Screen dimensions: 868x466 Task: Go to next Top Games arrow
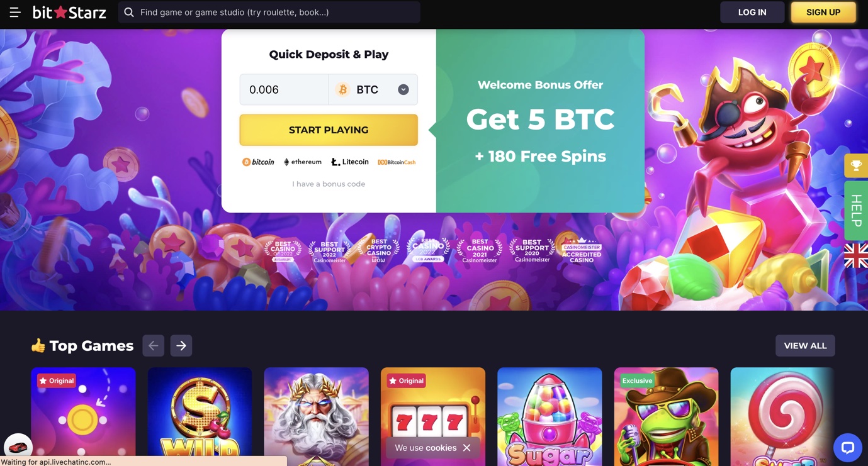click(x=181, y=345)
